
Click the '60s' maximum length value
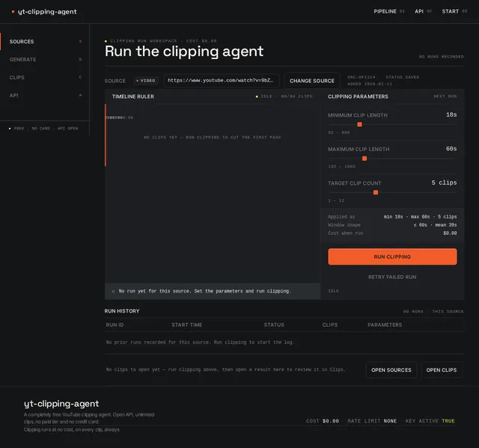pyautogui.click(x=451, y=149)
